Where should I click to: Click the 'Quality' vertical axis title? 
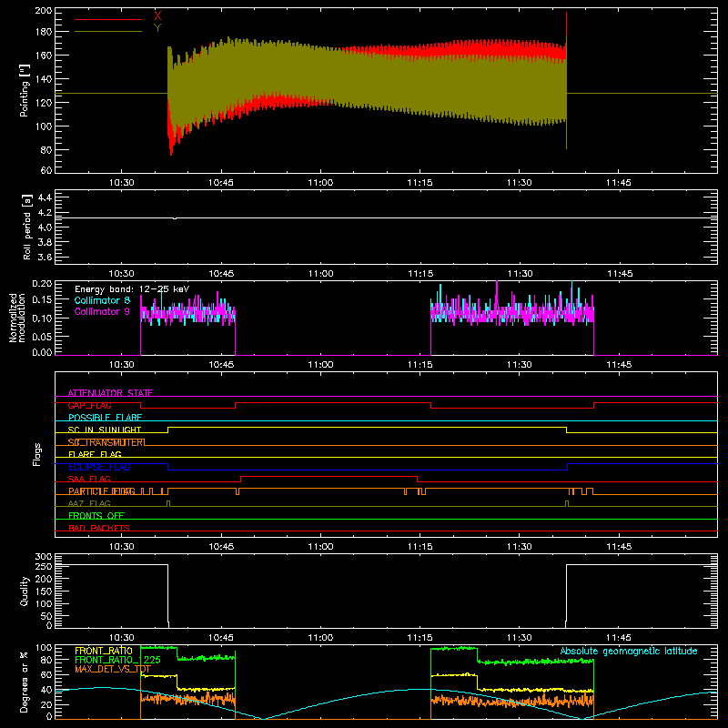[x=25, y=591]
